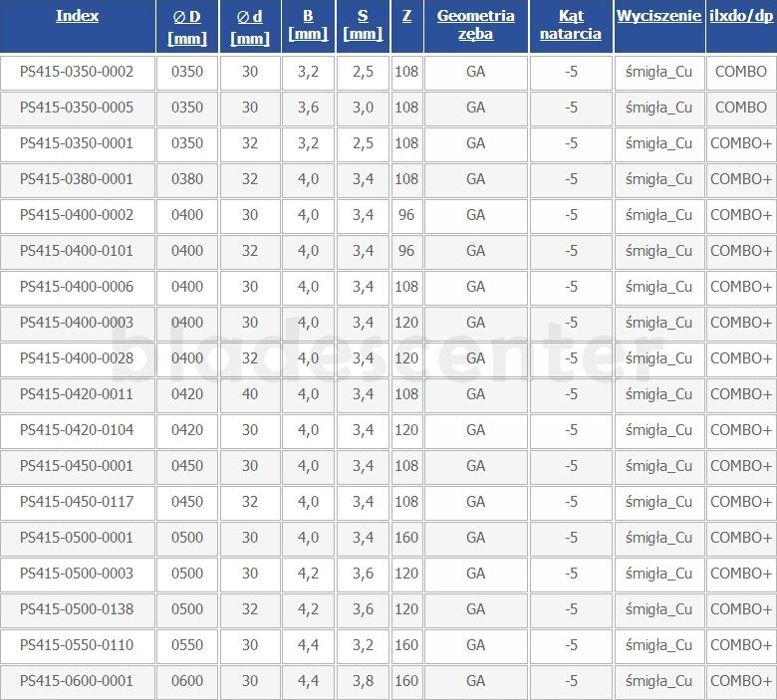Image resolution: width=777 pixels, height=700 pixels.
Task: Click the ∅ D [mm] column header
Action: [x=187, y=27]
